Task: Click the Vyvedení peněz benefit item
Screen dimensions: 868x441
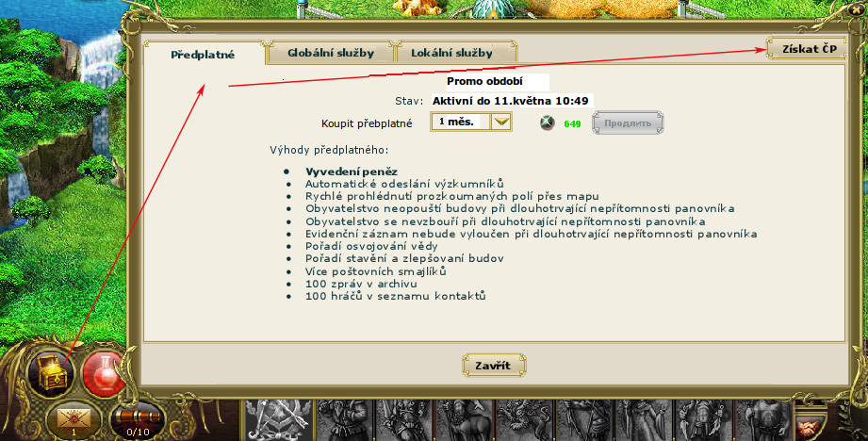Action: [352, 171]
